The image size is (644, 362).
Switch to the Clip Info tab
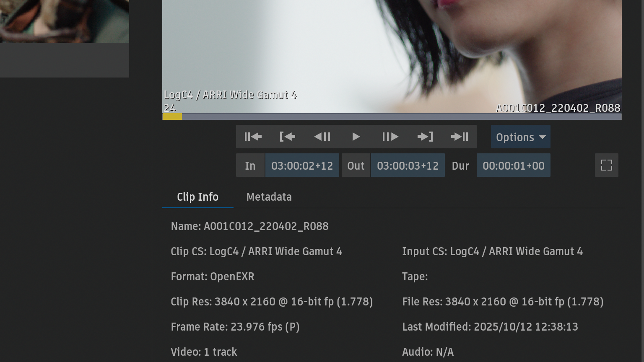coord(197,197)
